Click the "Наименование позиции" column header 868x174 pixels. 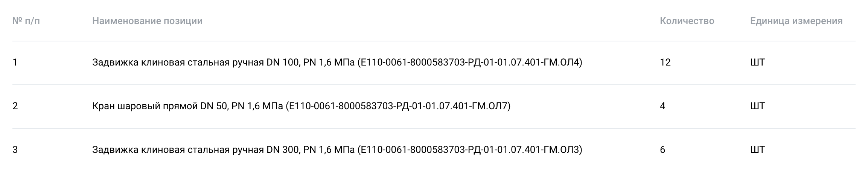147,21
